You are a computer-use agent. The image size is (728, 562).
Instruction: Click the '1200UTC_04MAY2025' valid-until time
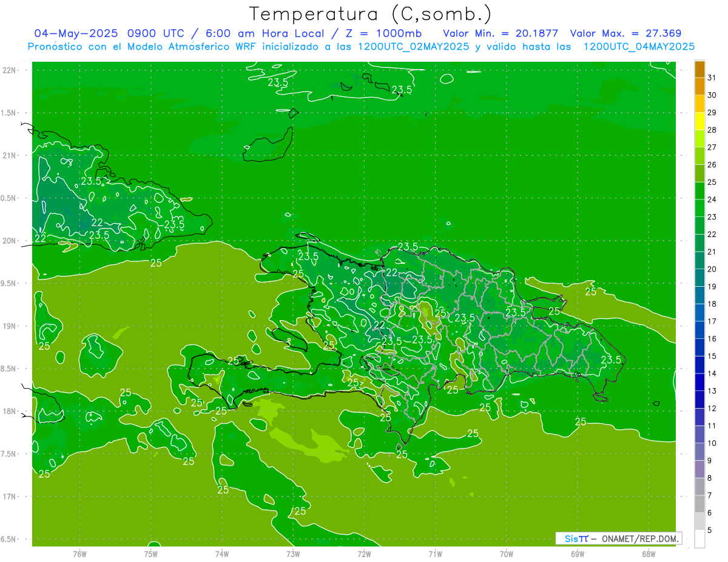(639, 47)
